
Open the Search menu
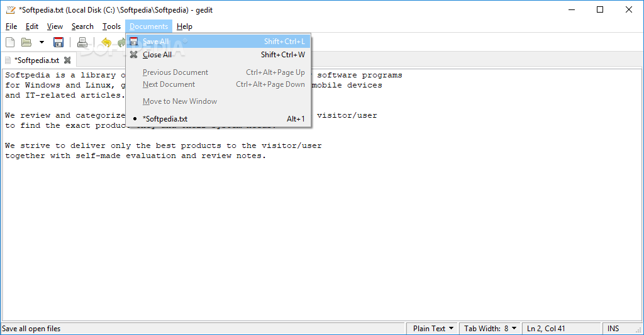[x=82, y=26]
